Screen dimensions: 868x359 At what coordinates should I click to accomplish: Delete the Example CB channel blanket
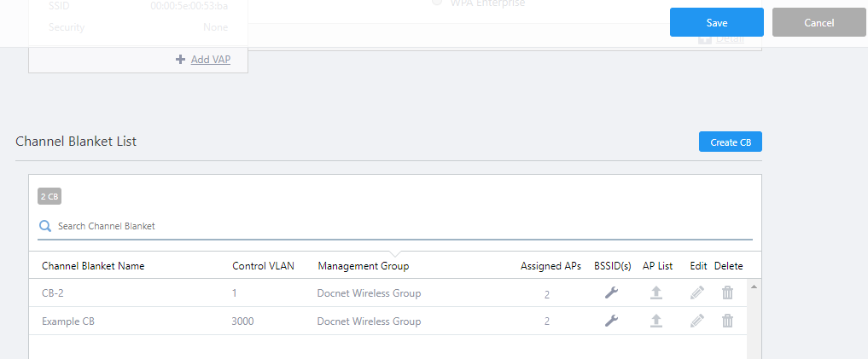727,321
